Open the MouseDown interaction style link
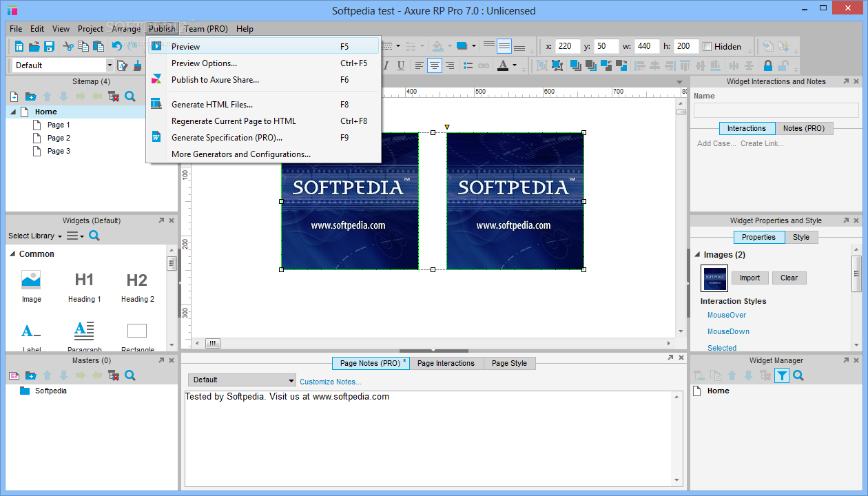Viewport: 868px width, 496px height. pyautogui.click(x=728, y=331)
